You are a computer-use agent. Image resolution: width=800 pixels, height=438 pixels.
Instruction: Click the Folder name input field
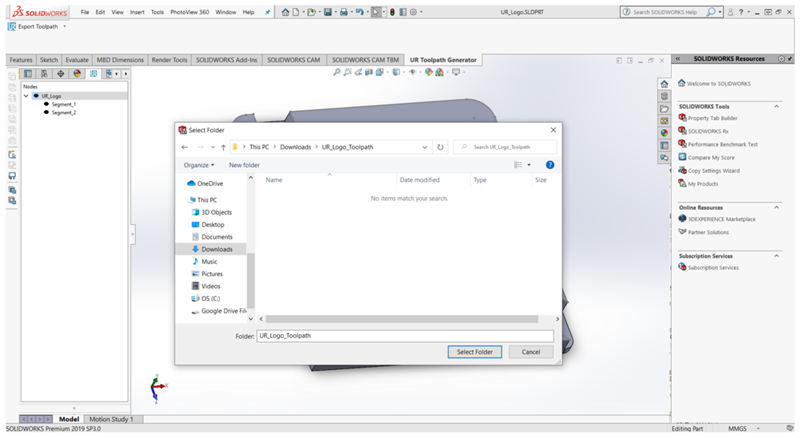click(x=405, y=336)
